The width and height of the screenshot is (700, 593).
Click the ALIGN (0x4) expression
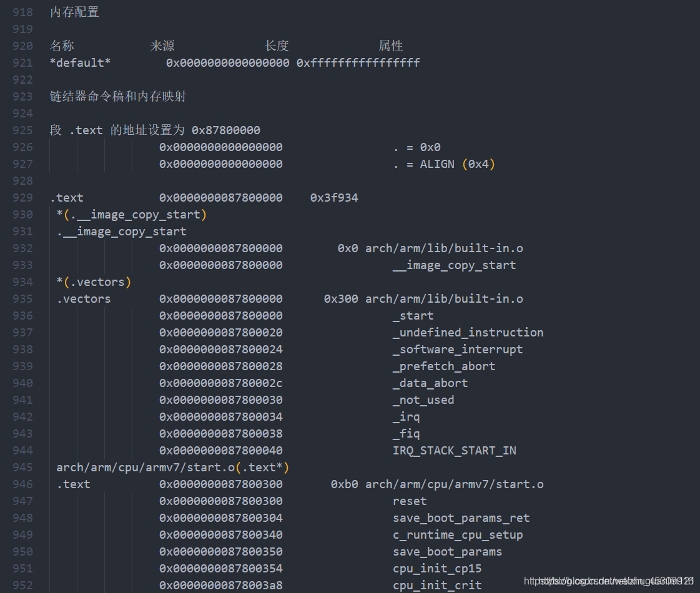click(457, 164)
